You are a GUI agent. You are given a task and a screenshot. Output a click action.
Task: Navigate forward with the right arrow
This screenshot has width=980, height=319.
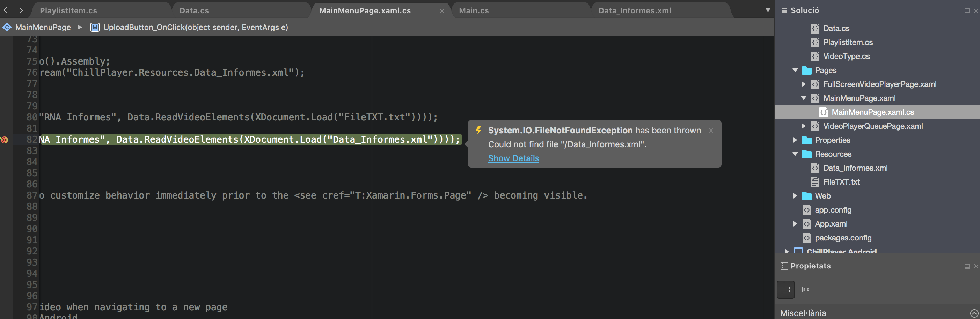(21, 10)
